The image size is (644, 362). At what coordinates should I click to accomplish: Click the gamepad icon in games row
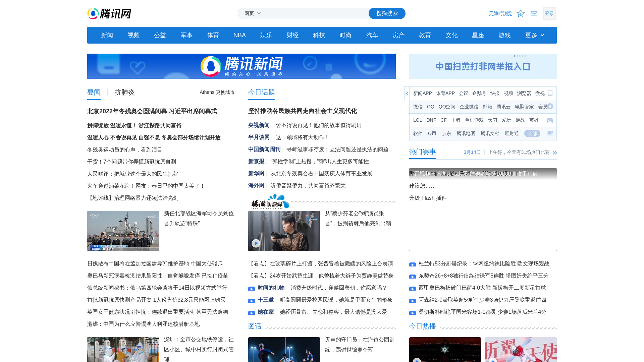(550, 120)
